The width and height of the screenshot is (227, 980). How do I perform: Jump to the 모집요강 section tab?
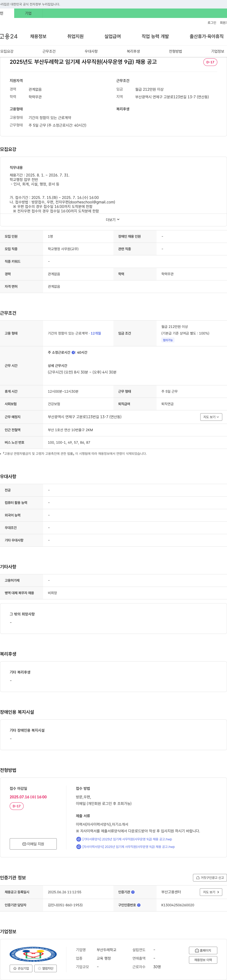coord(7,51)
